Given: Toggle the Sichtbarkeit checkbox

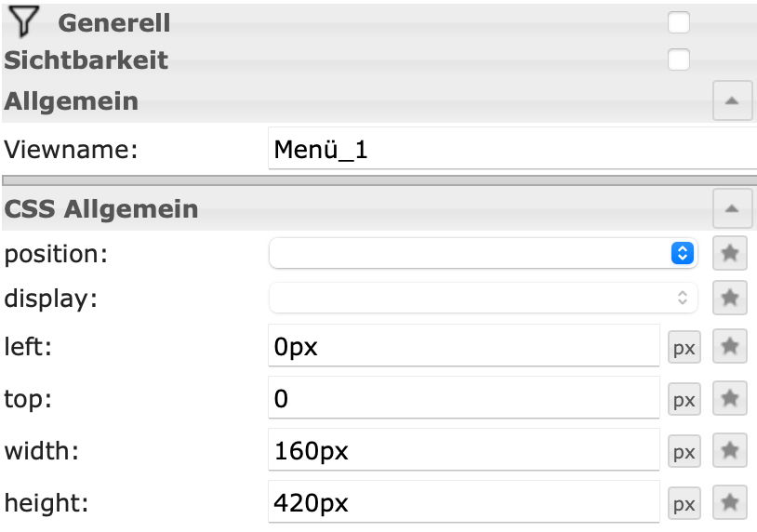Looking at the screenshot, I should point(679,60).
